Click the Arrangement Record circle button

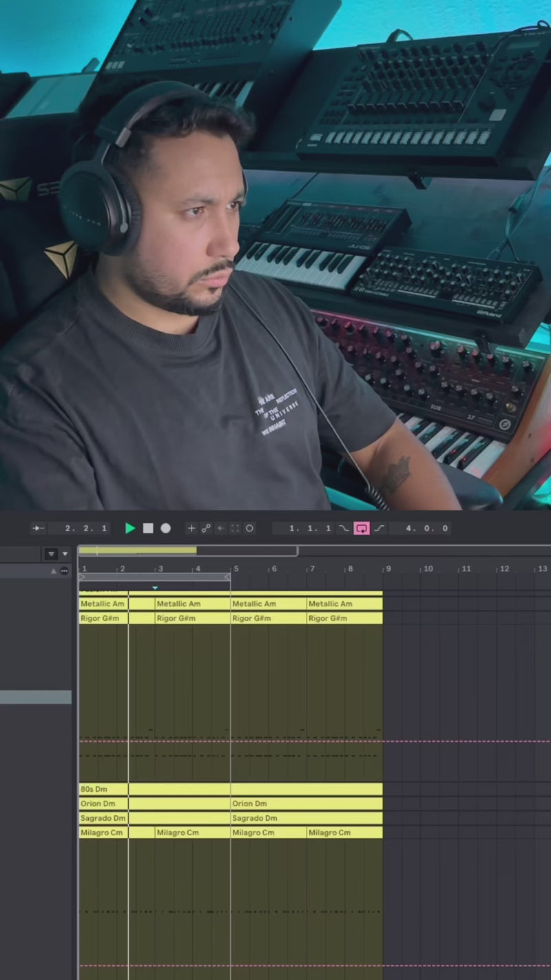point(166,529)
